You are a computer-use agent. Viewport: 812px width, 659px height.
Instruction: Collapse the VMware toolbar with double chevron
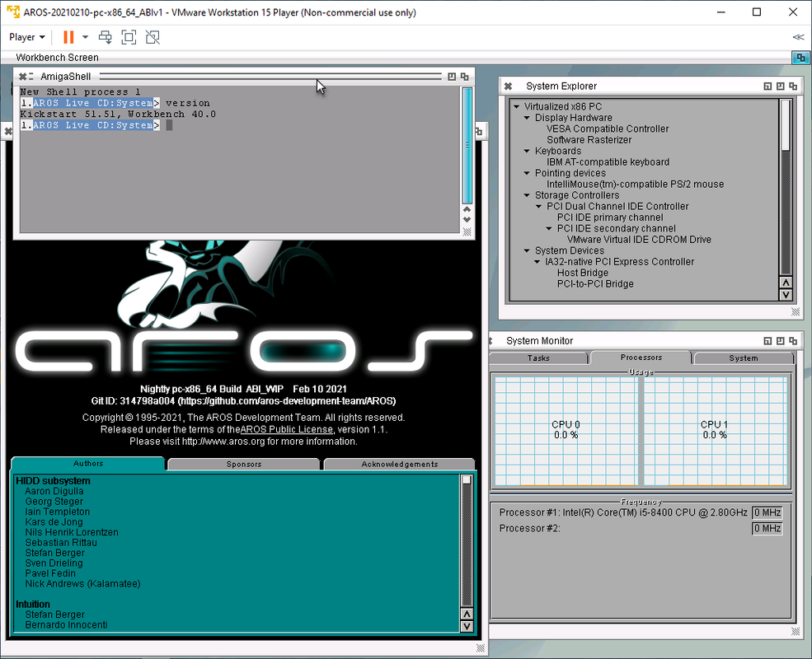pos(798,37)
